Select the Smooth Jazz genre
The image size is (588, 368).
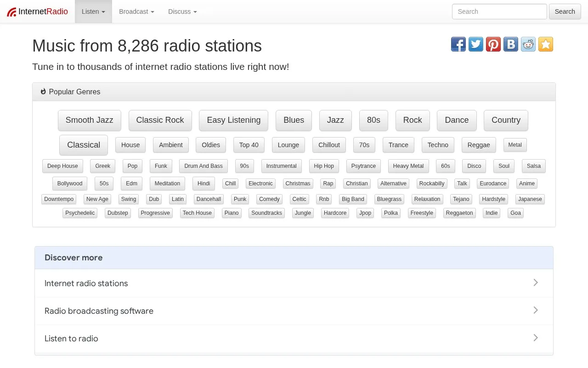pos(90,120)
